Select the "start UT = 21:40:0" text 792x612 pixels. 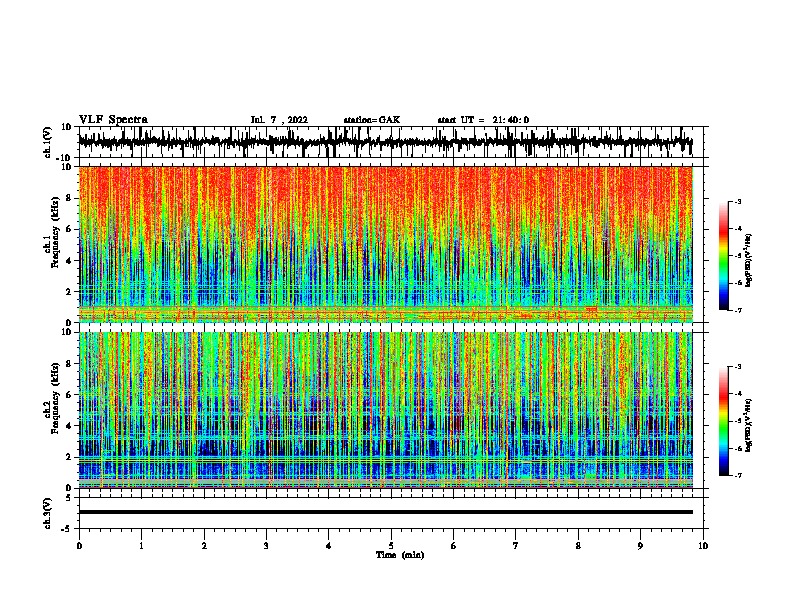(x=483, y=120)
